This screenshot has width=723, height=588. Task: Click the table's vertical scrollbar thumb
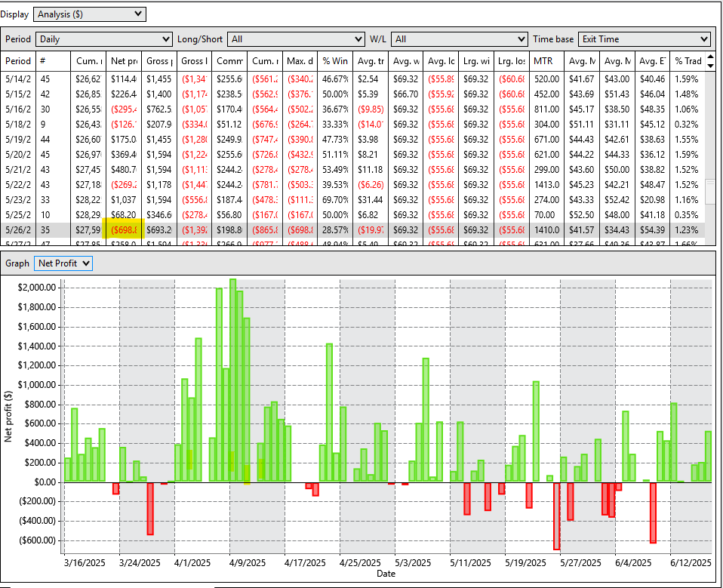pyautogui.click(x=711, y=192)
